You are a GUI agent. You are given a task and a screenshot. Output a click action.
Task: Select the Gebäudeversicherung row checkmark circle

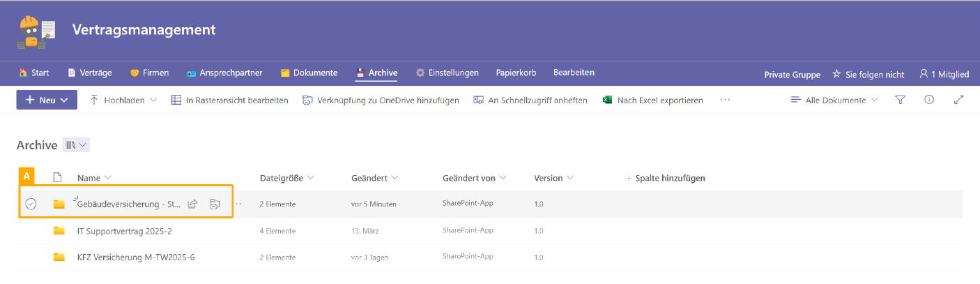(31, 204)
